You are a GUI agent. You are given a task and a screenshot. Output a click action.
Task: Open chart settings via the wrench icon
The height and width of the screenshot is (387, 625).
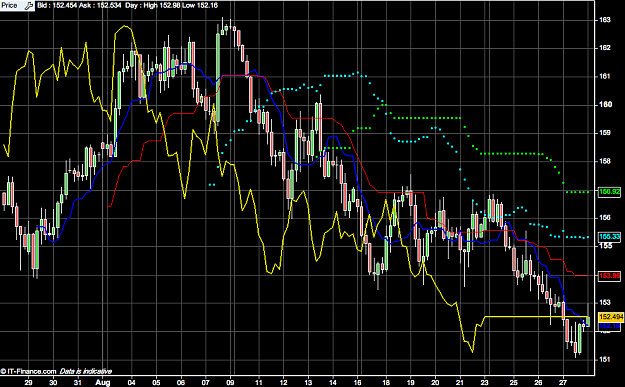point(29,6)
